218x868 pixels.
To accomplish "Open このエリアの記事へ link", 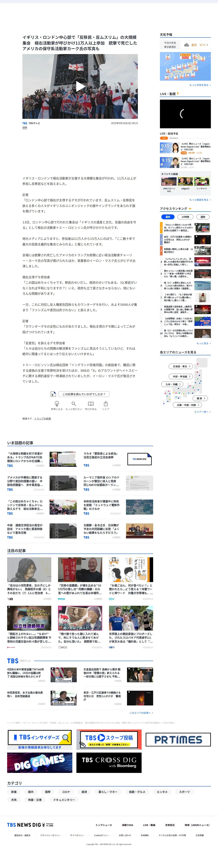I will pos(141,713).
